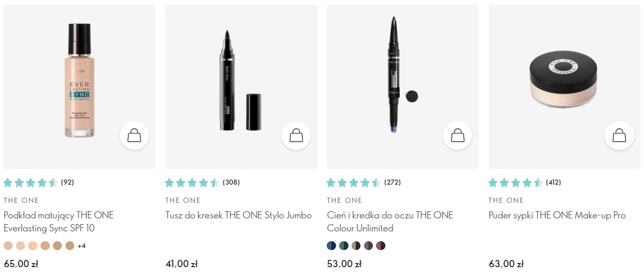Viewport: 644px width, 276px height.
Task: View the 308 reviews for Stylo Jumbo
Action: [231, 183]
